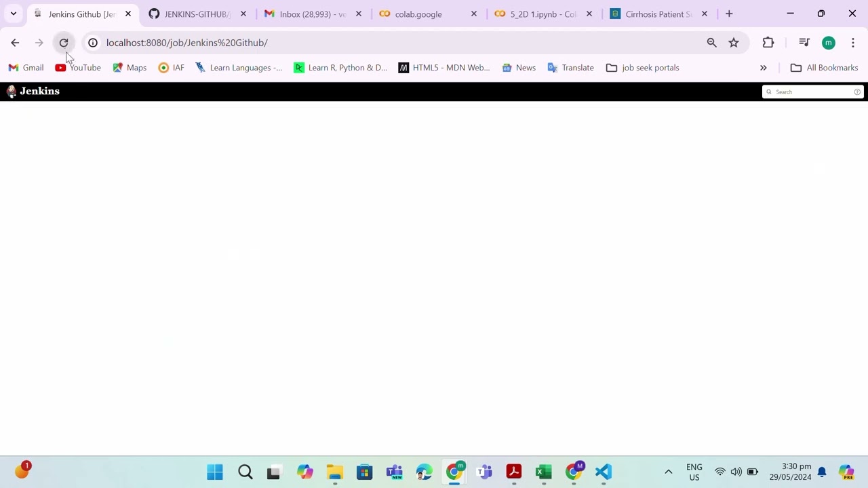Open the Chrome profile avatar
The image size is (868, 488).
(x=828, y=43)
